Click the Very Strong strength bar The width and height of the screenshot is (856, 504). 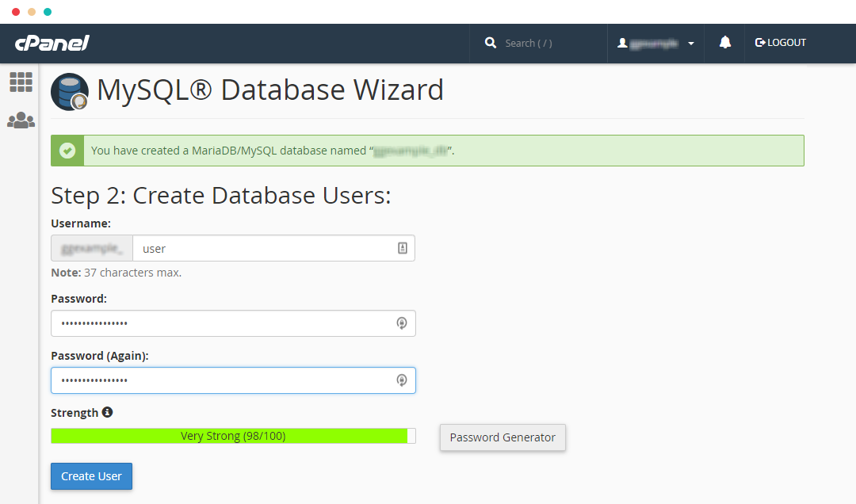(232, 435)
